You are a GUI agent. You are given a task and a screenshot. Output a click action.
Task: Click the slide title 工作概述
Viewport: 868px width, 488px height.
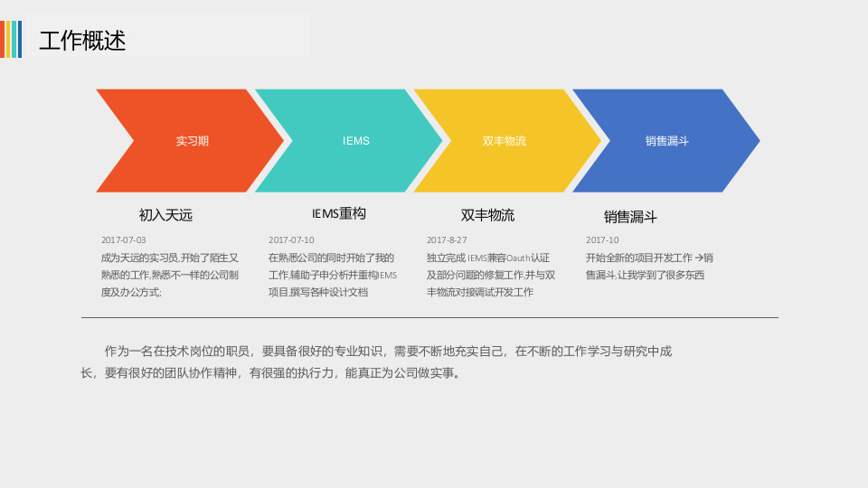tap(82, 41)
